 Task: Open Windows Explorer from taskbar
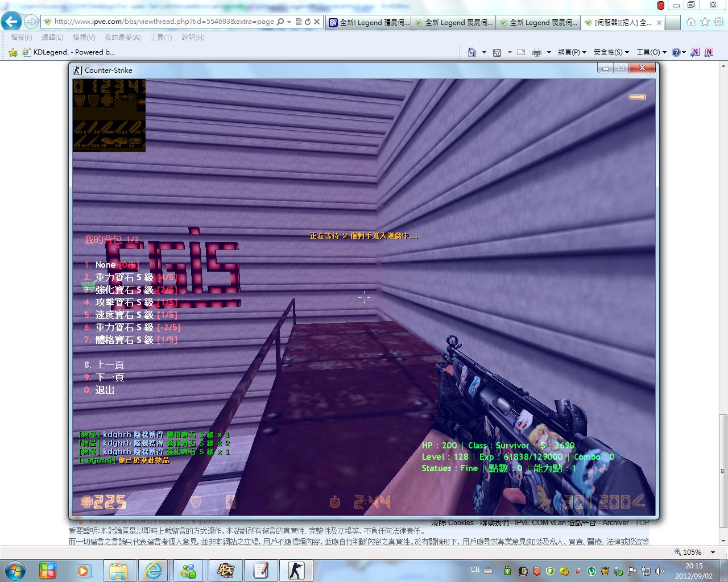point(118,570)
